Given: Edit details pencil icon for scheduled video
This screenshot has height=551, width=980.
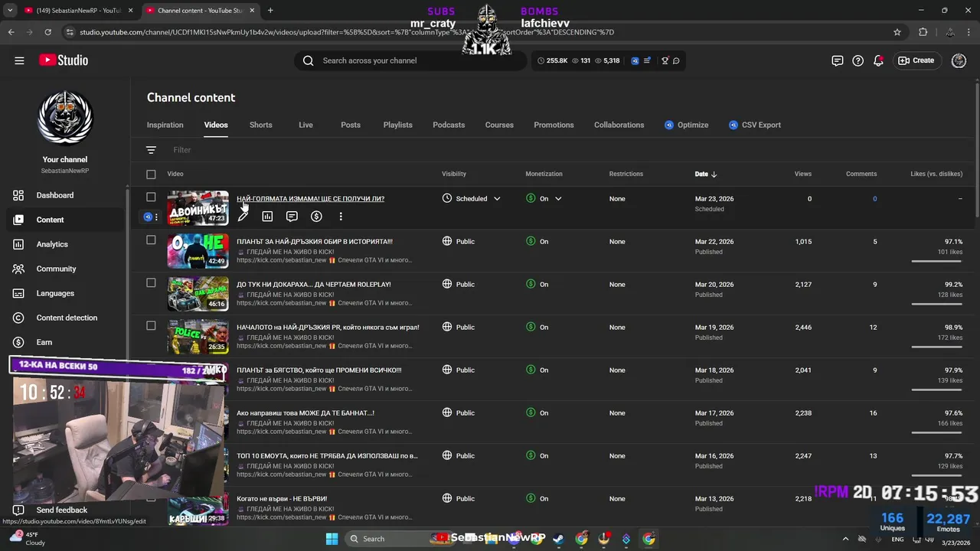Looking at the screenshot, I should (243, 217).
